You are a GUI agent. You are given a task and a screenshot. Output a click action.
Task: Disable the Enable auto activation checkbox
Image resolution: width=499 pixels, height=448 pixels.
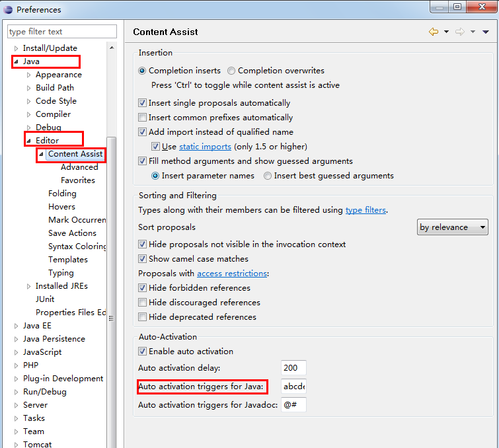[142, 352]
